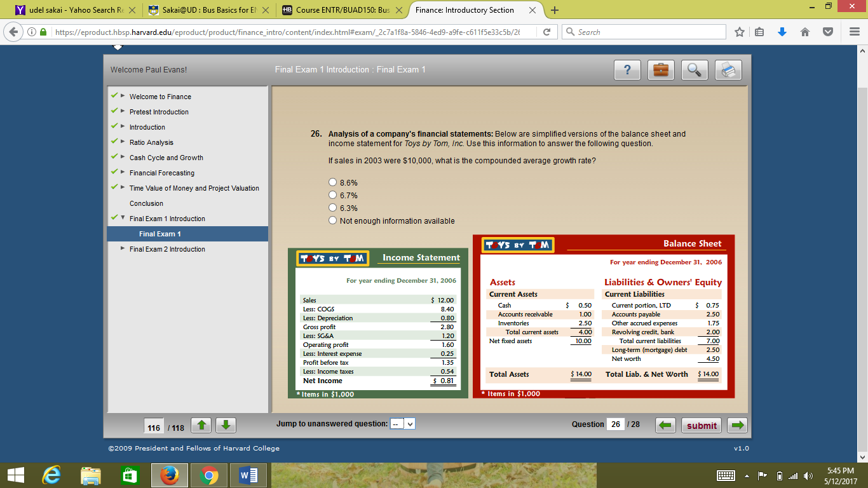Click the green page down arrow
The image size is (868, 488).
(x=226, y=426)
